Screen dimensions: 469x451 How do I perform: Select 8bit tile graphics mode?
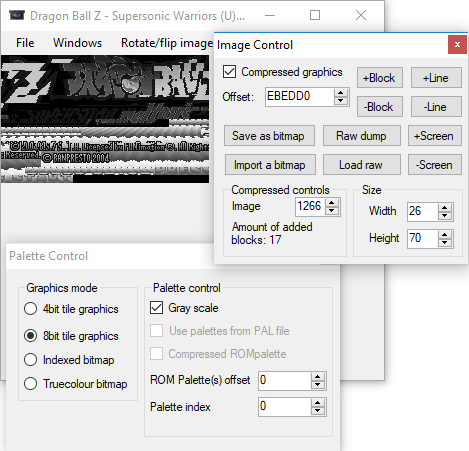point(30,335)
